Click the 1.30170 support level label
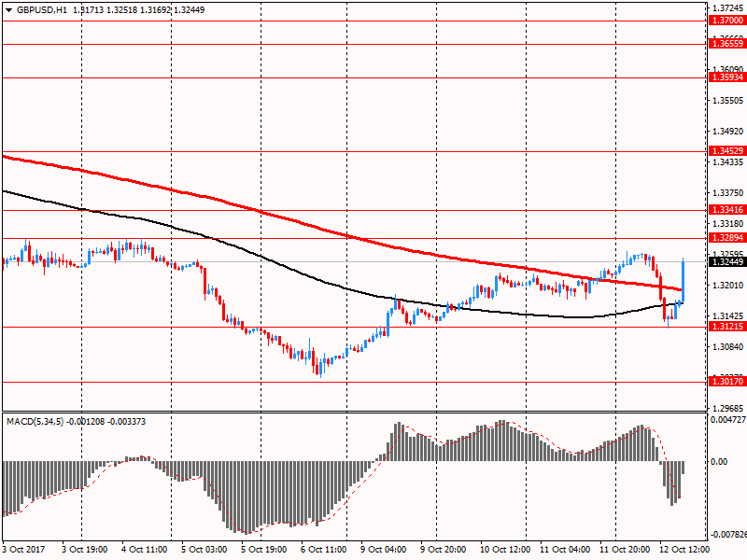The image size is (747, 560). [x=727, y=382]
